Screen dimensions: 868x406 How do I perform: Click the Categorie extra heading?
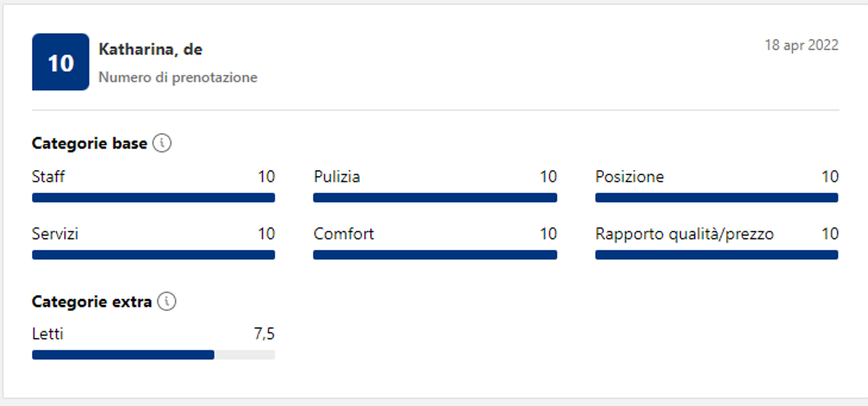pos(91,301)
